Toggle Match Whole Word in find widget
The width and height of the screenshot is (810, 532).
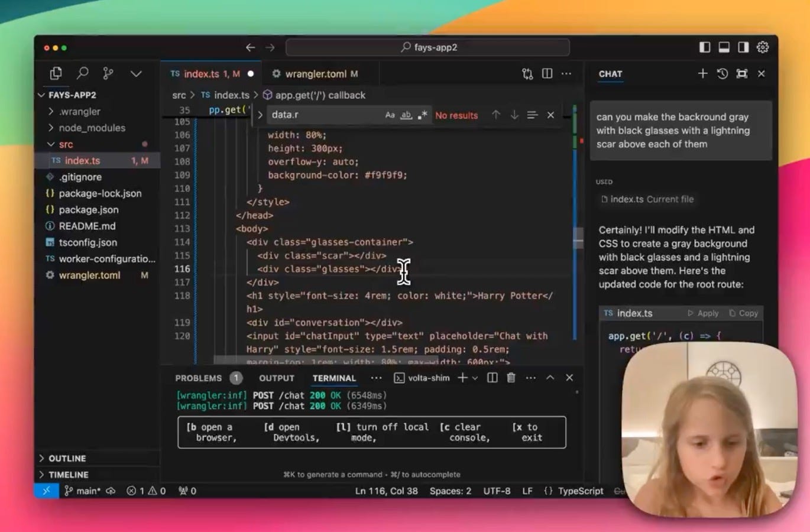pyautogui.click(x=406, y=115)
